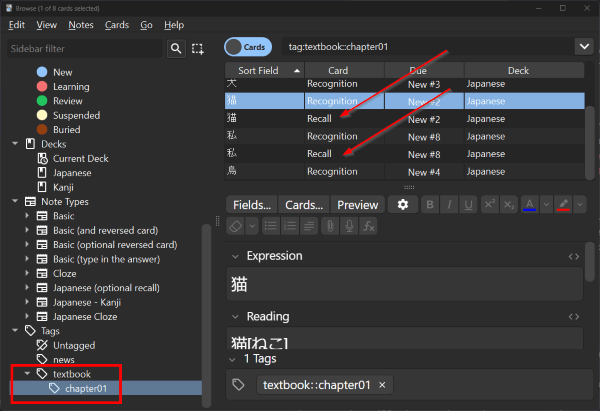Collapse the Tags section
Screen dimensions: 600x411
coord(15,331)
